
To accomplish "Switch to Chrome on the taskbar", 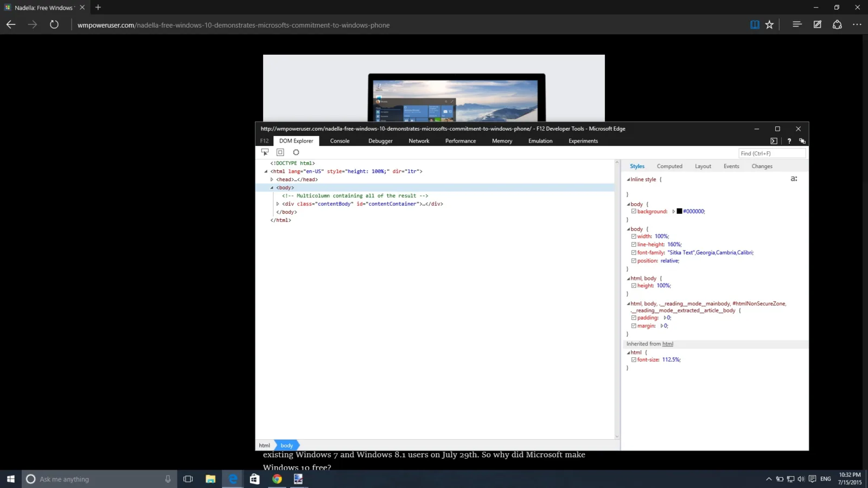I will pos(277,479).
